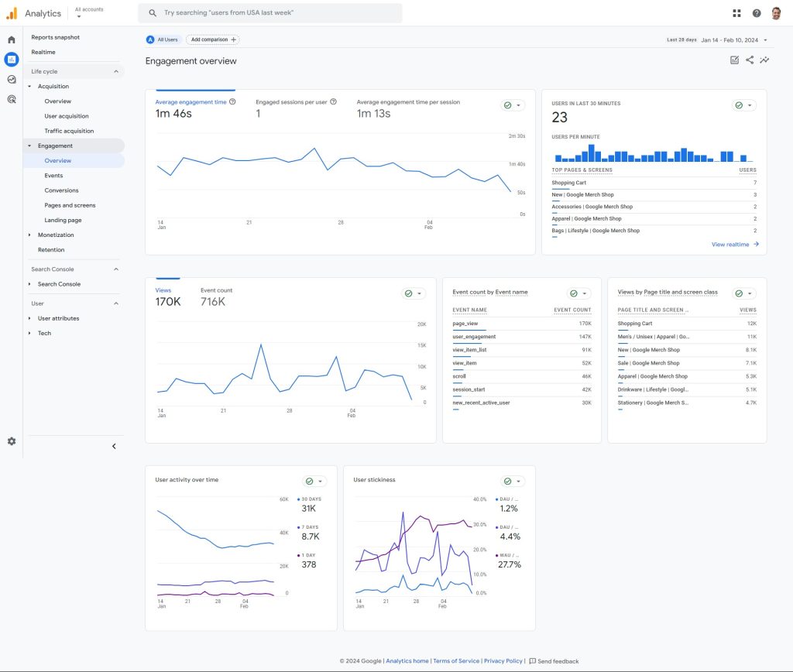Screen dimensions: 793x672
Task: Click in the search field
Action: tap(270, 13)
